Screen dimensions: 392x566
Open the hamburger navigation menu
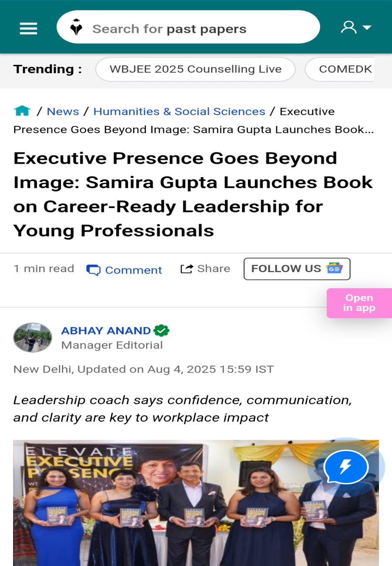[28, 28]
